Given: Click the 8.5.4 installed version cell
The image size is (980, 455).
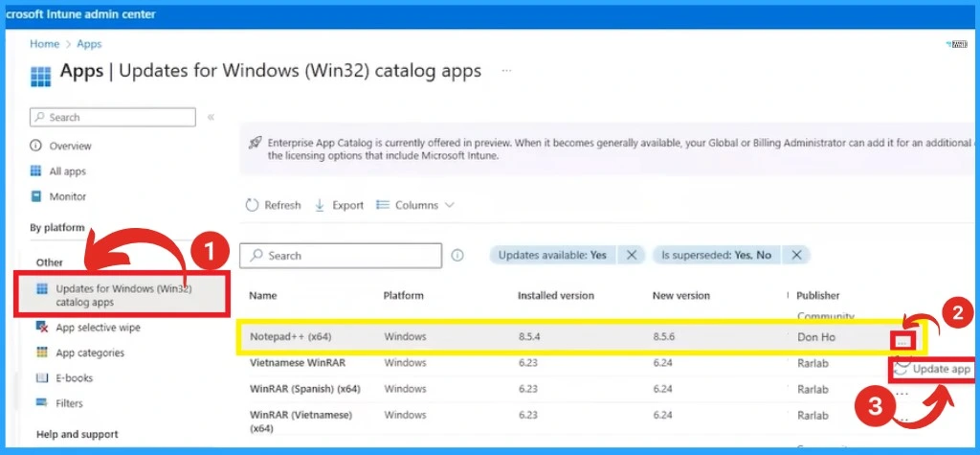Looking at the screenshot, I should click(528, 337).
